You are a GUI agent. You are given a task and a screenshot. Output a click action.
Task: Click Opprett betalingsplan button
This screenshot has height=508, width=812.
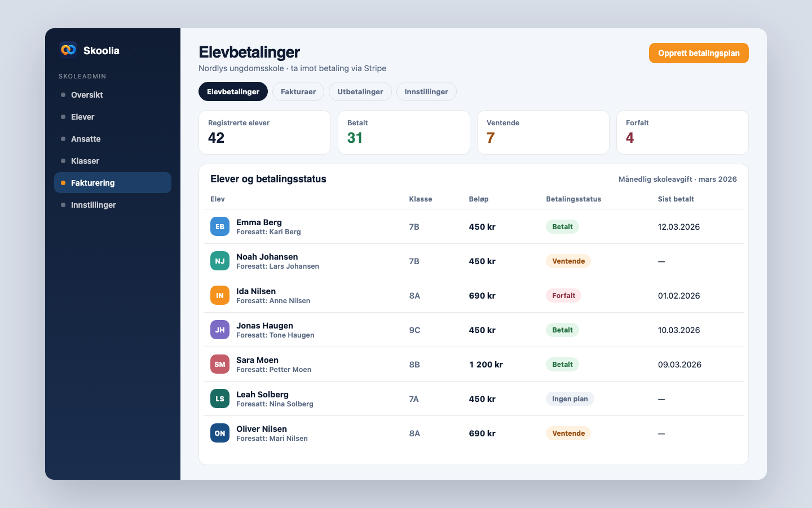tap(699, 53)
